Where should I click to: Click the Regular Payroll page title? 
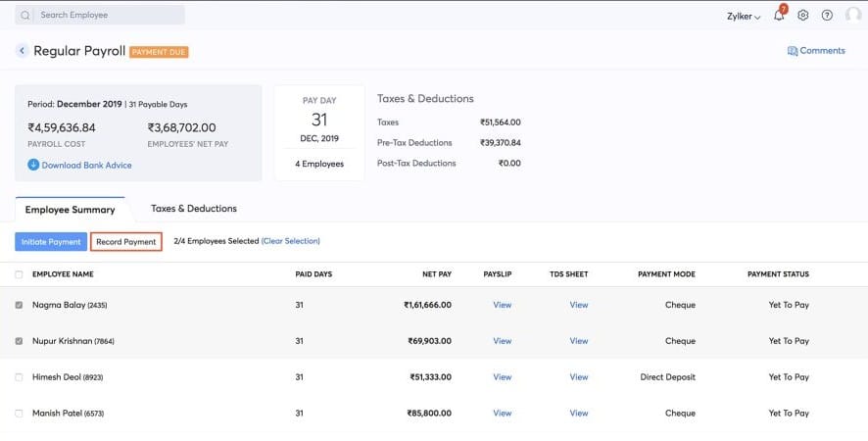(79, 51)
